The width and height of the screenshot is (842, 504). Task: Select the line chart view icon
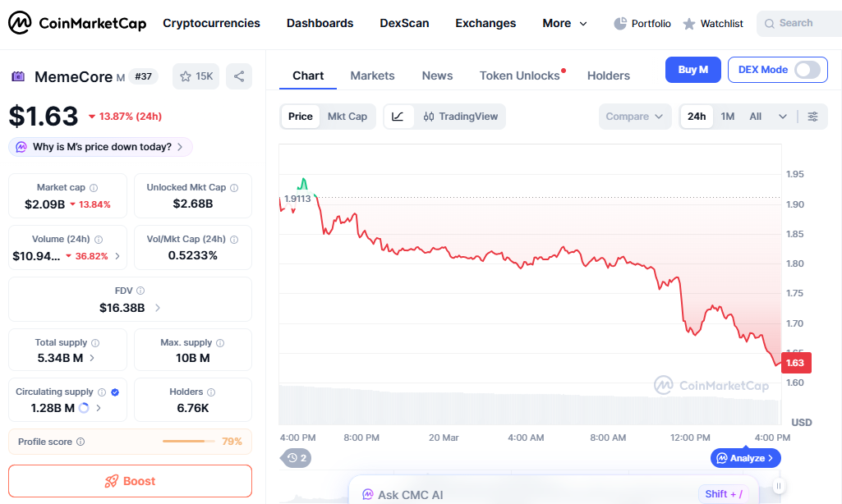[398, 117]
